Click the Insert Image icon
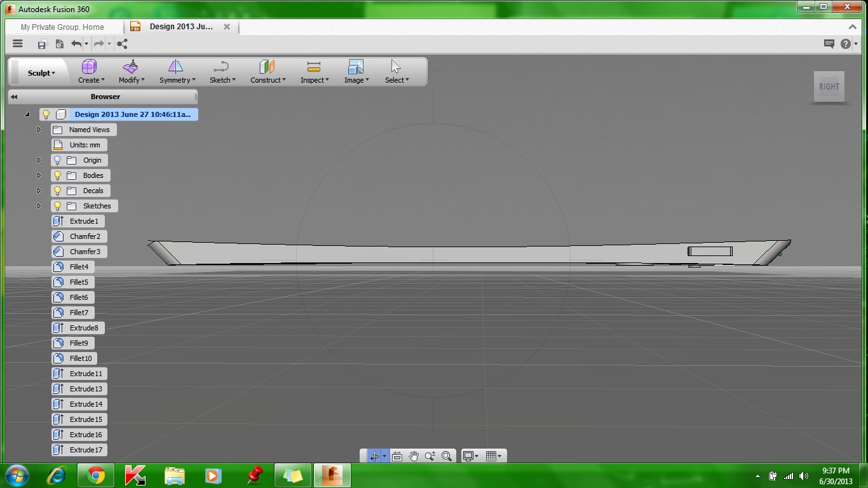This screenshot has height=488, width=868. [x=355, y=68]
